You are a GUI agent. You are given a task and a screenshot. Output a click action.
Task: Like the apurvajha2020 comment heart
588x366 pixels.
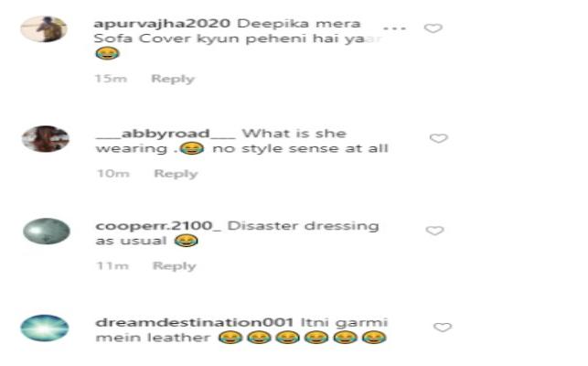point(433,28)
